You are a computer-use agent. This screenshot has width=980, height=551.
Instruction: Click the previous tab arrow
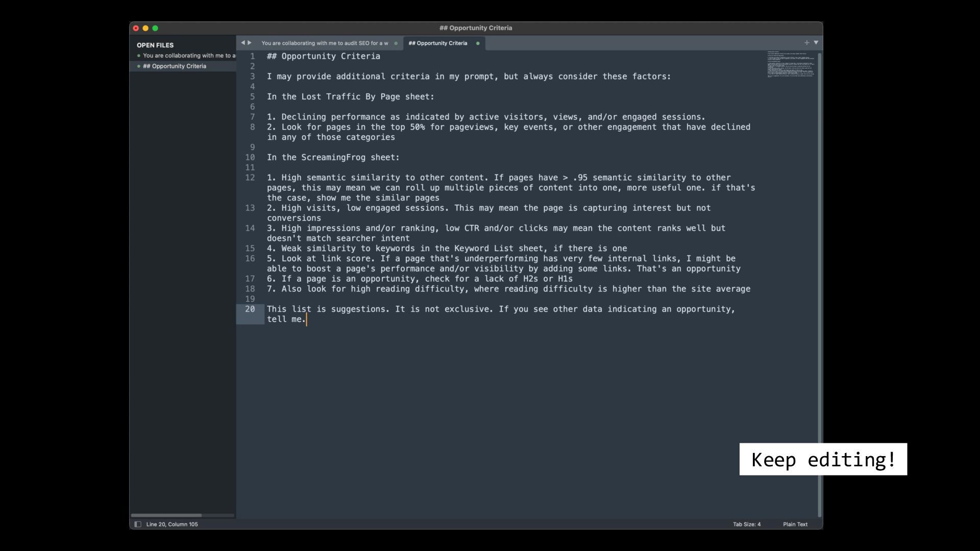pos(243,43)
